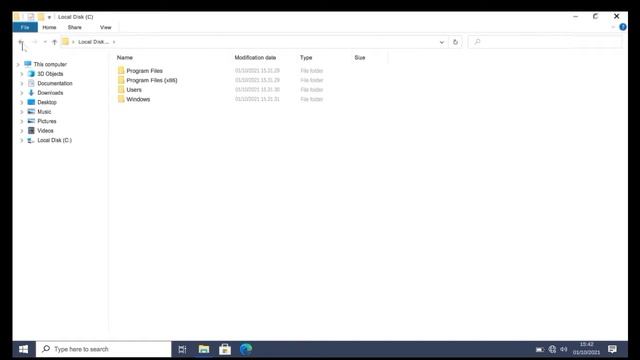The width and height of the screenshot is (640, 360).
Task: Open File Explorer from taskbar
Action: [204, 349]
